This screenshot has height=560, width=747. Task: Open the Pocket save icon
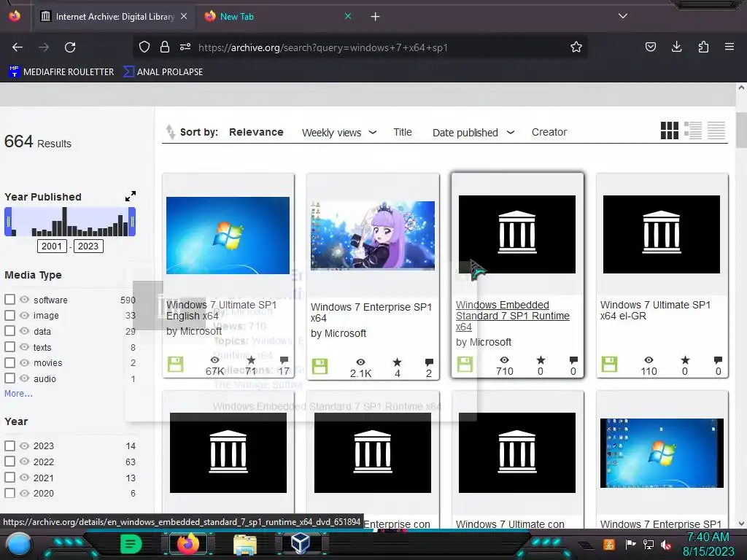tap(650, 47)
